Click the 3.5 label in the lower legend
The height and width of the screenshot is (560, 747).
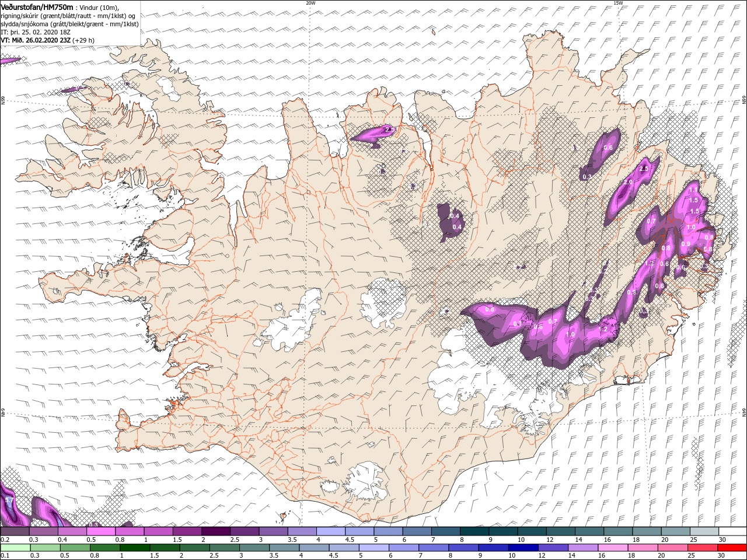[x=274, y=555]
